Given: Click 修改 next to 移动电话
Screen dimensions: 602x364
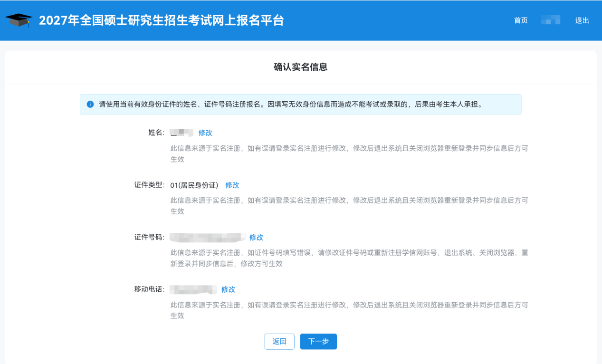Looking at the screenshot, I should coord(228,289).
